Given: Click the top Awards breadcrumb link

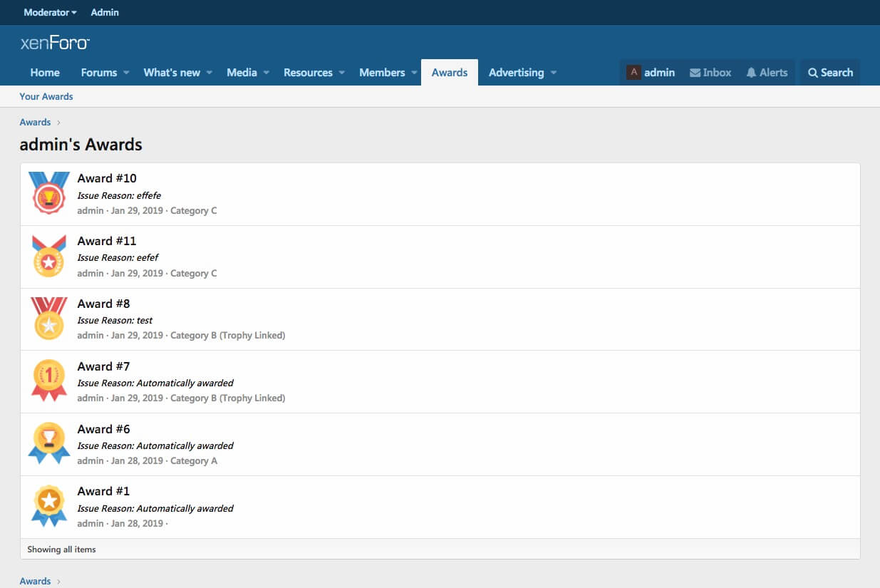Looking at the screenshot, I should coord(35,122).
